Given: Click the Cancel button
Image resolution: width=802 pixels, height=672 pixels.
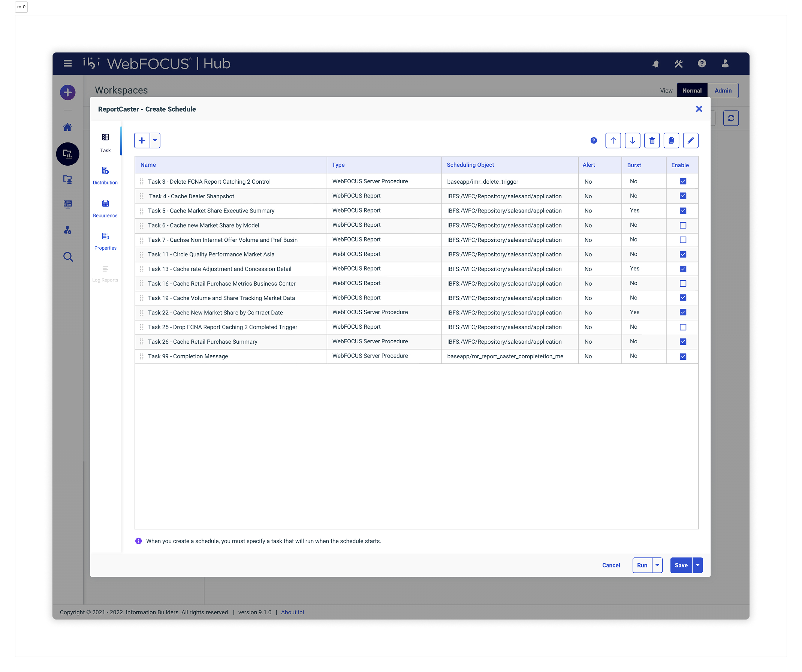Looking at the screenshot, I should (x=611, y=565).
